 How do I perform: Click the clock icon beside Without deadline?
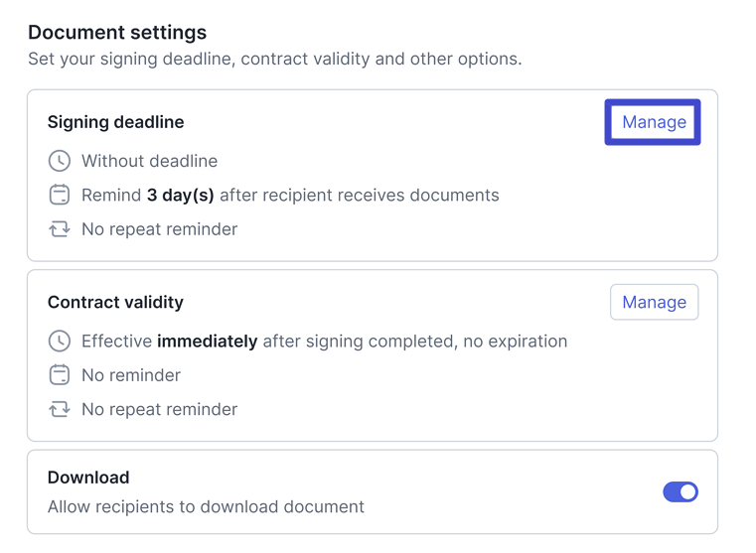[x=60, y=161]
